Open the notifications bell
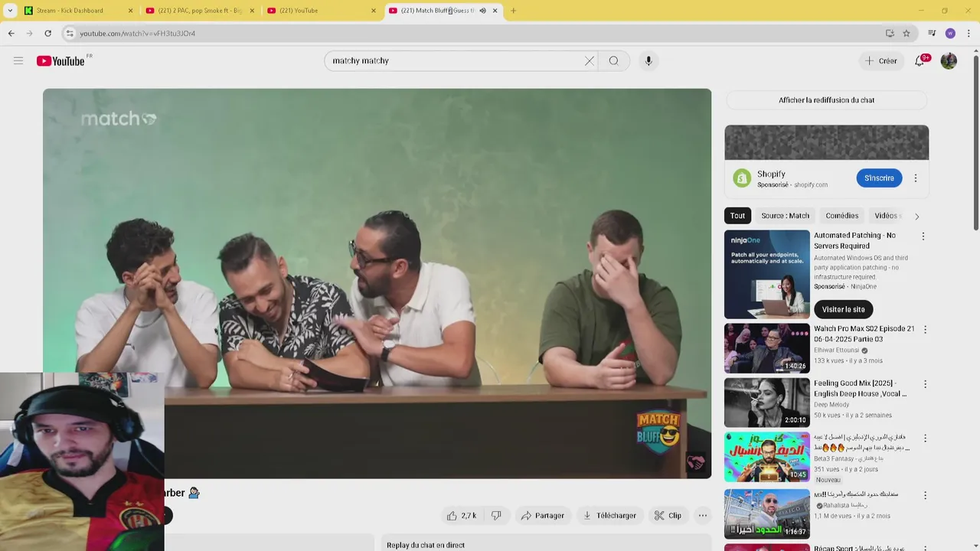980x551 pixels. (920, 60)
